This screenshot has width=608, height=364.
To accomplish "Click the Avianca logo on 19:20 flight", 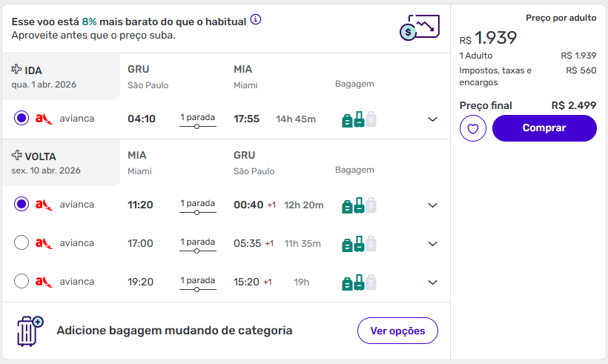I will coord(44,282).
